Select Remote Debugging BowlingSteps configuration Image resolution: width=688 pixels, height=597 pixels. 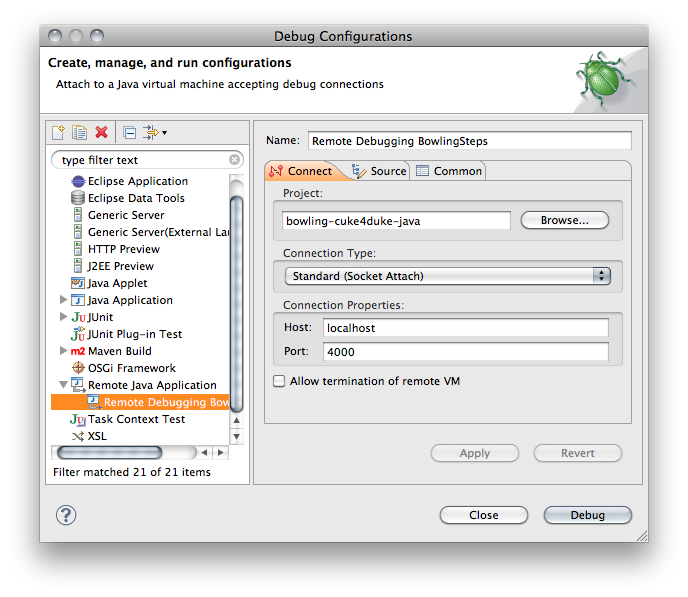tap(140, 402)
